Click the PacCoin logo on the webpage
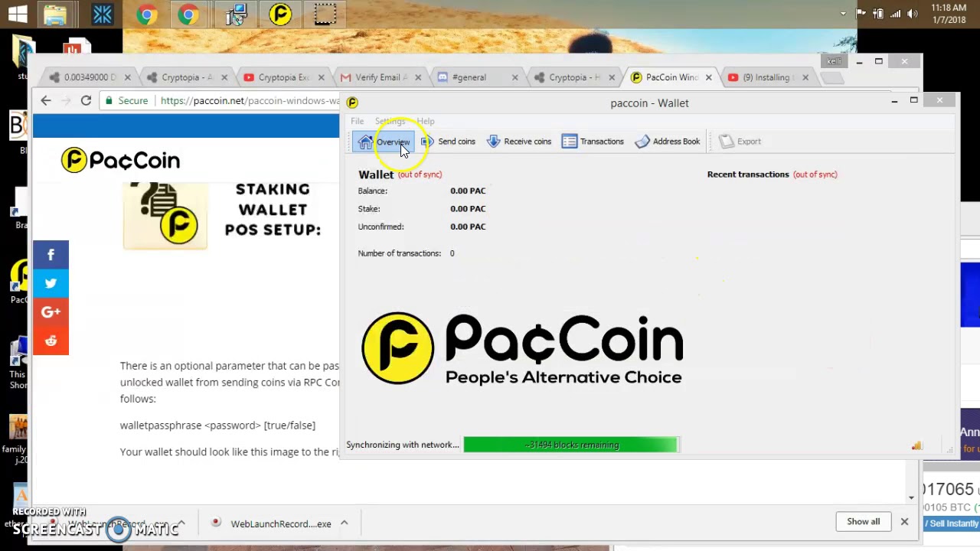Screen dimensions: 980x551 [x=121, y=160]
